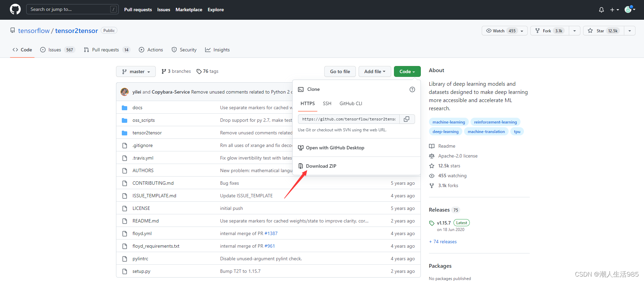644x281 pixels.
Task: Star the repository
Action: coord(604,31)
